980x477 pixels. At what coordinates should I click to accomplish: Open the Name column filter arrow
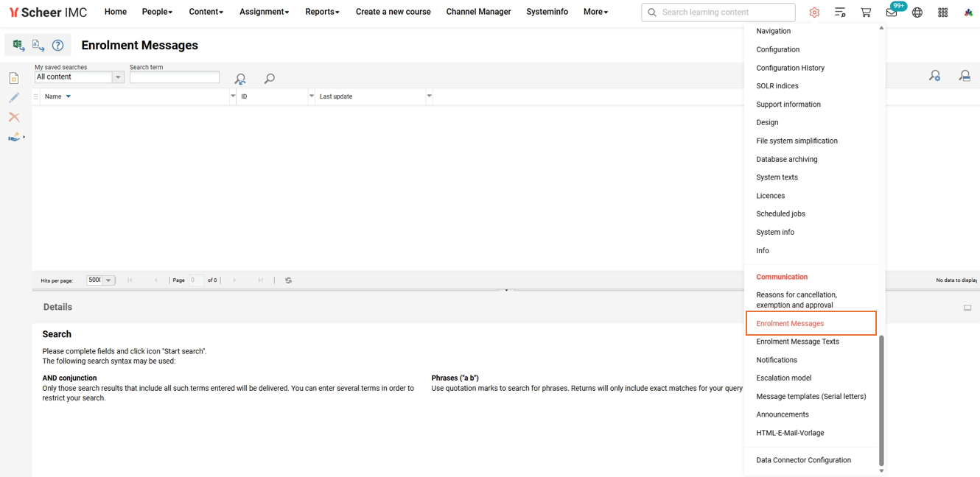pyautogui.click(x=233, y=96)
